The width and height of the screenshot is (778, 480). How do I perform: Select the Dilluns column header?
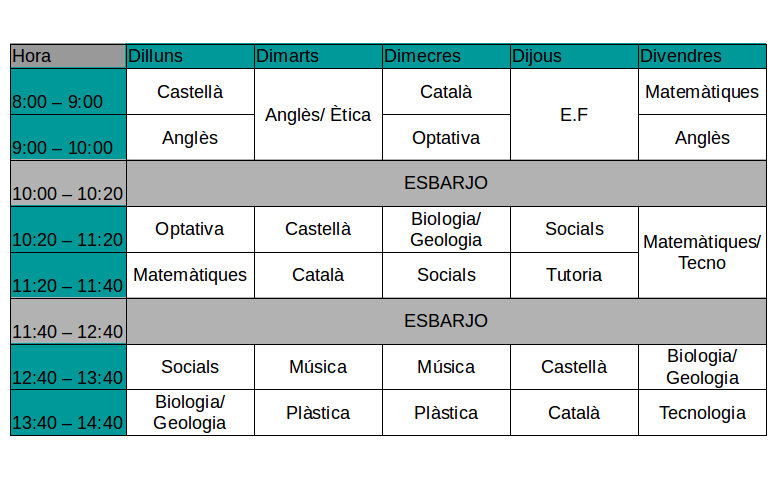click(x=190, y=56)
